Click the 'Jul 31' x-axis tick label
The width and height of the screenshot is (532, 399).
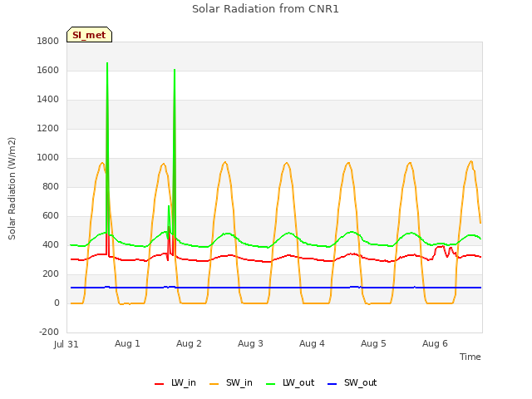[x=66, y=344]
